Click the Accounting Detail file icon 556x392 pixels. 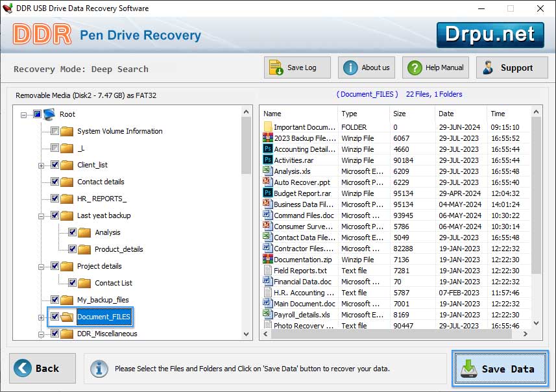tap(268, 149)
